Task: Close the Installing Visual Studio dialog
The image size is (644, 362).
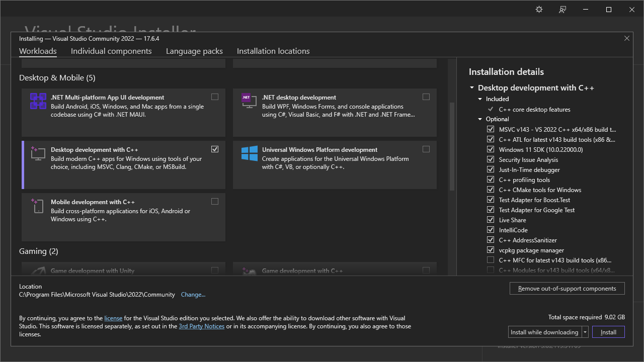Action: [x=627, y=38]
